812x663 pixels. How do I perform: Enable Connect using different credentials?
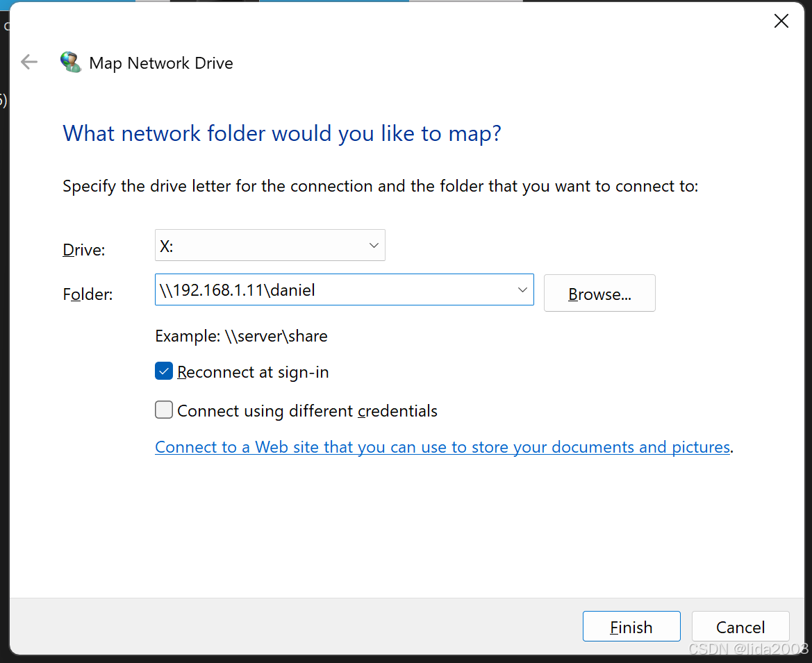[164, 410]
